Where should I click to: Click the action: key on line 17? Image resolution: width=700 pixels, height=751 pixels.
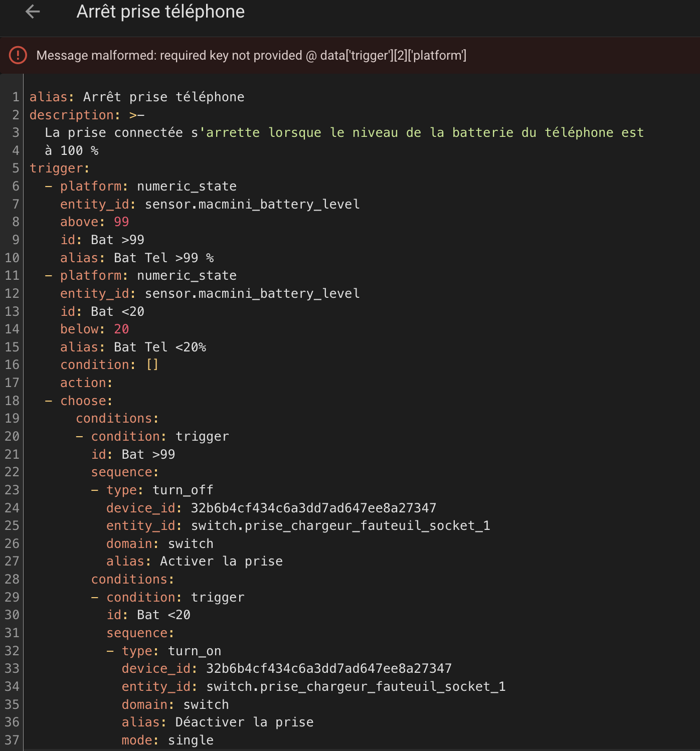pyautogui.click(x=86, y=383)
